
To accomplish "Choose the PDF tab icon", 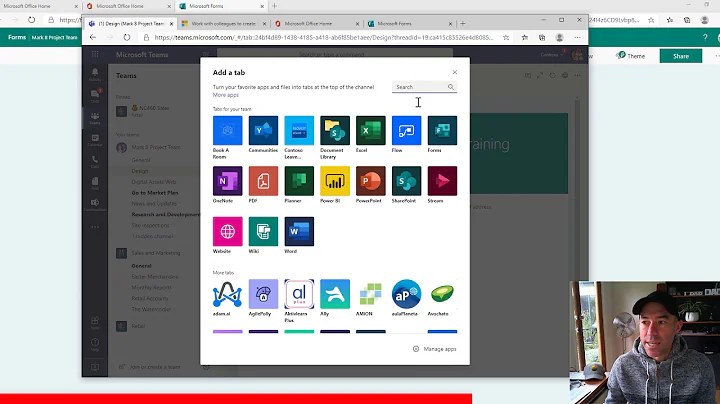I will [x=263, y=181].
